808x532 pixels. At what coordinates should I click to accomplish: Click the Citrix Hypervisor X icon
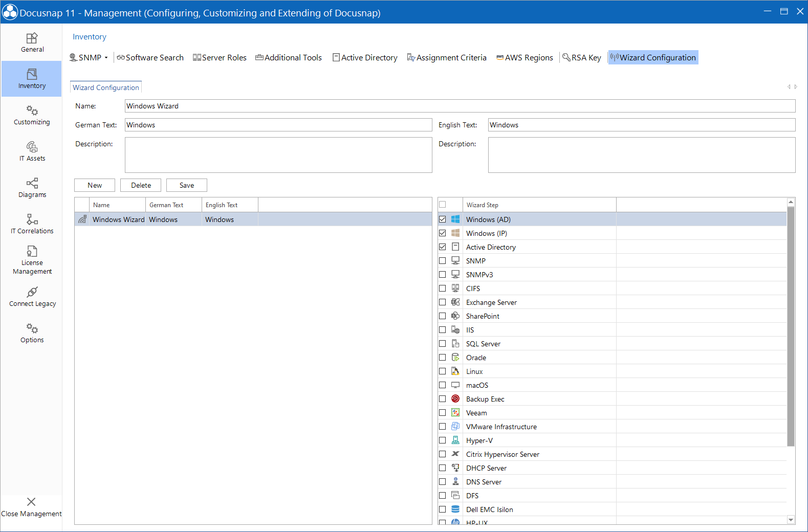pos(455,454)
